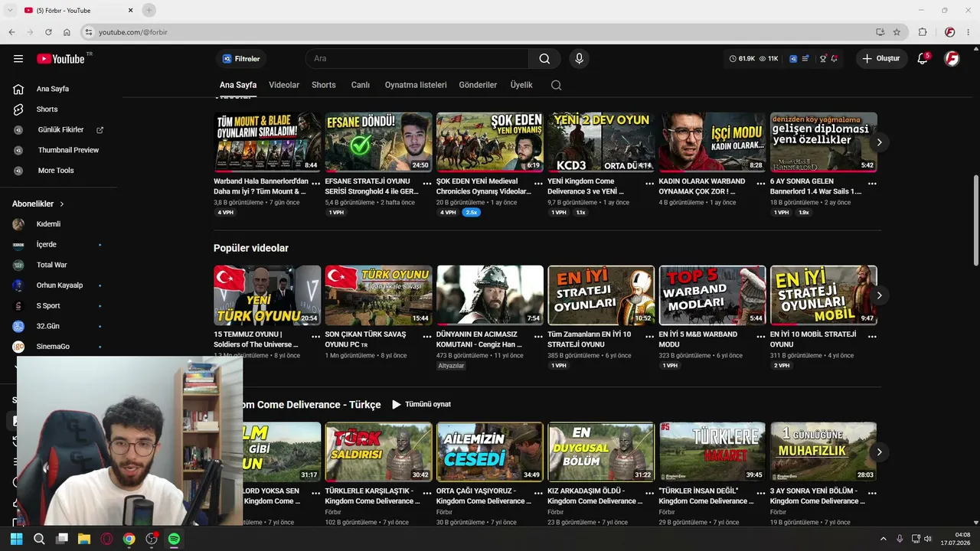Switch to the channel Shorts tab
980x551 pixels.
324,85
